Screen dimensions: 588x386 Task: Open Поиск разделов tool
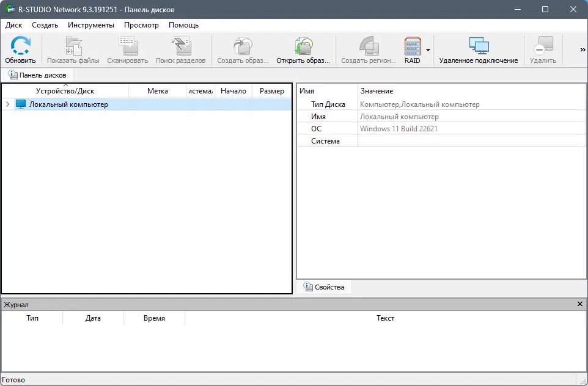tap(179, 46)
